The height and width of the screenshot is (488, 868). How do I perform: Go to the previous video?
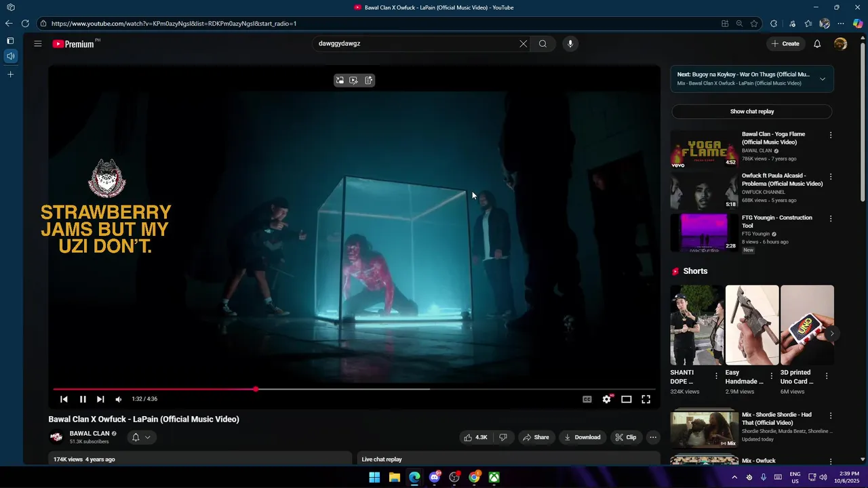point(64,399)
